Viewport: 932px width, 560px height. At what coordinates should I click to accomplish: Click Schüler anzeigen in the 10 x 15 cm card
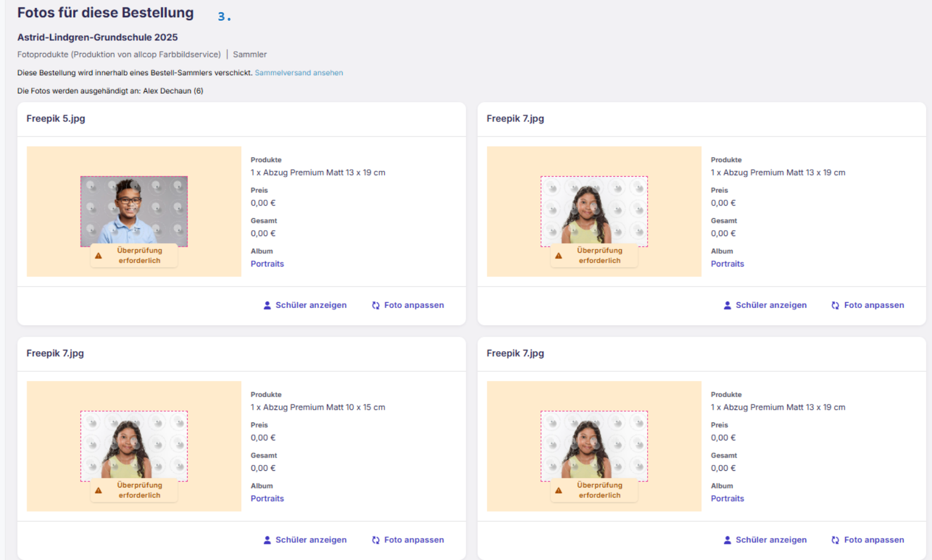click(305, 540)
